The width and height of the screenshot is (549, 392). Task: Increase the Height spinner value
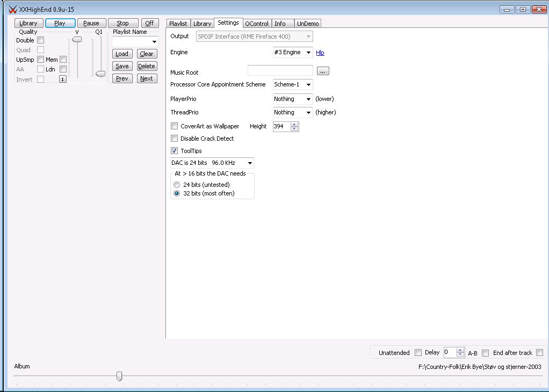294,124
